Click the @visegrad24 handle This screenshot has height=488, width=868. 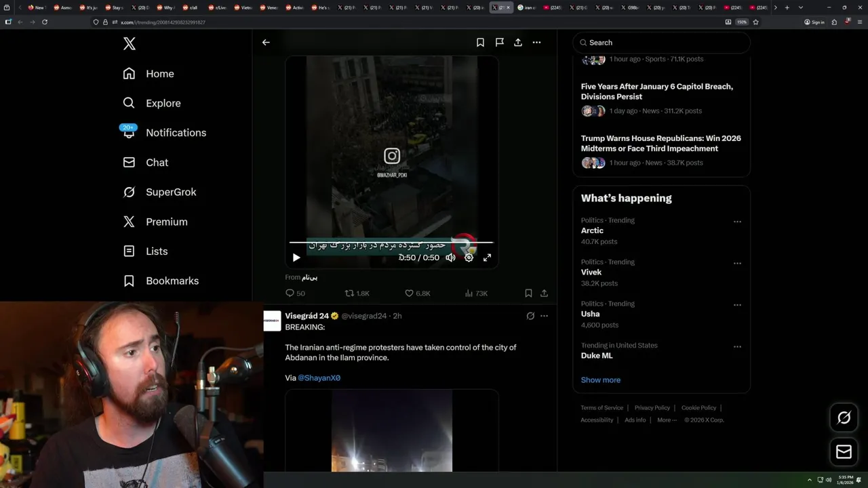coord(363,316)
